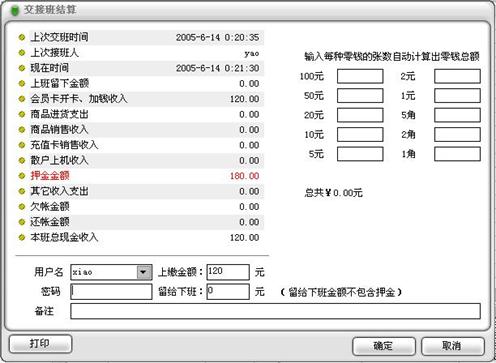Click the bullet icon beside 上次接班人

coord(22,53)
